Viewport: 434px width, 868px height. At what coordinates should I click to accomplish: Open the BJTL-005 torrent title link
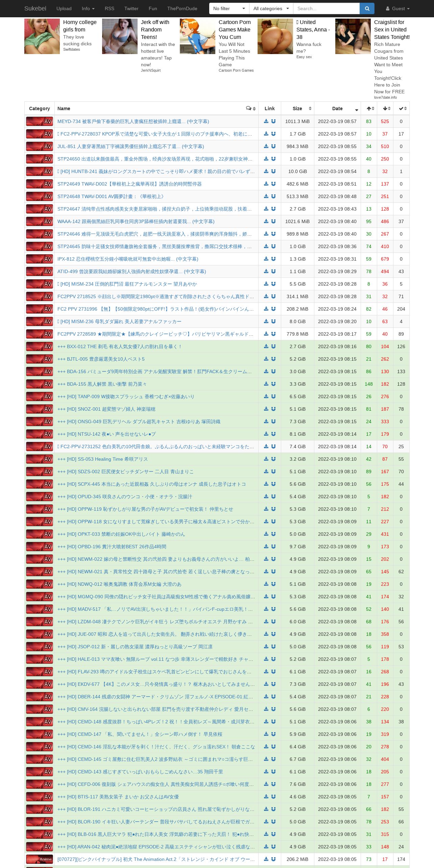click(101, 359)
